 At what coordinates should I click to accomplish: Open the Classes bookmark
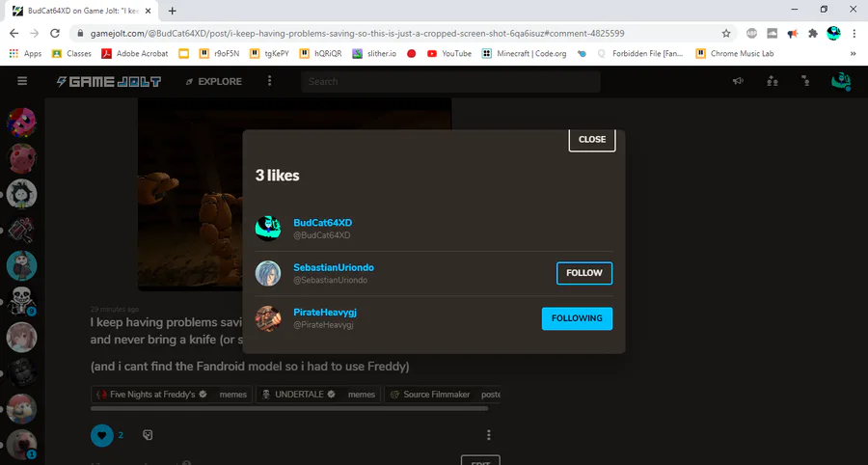coord(71,54)
